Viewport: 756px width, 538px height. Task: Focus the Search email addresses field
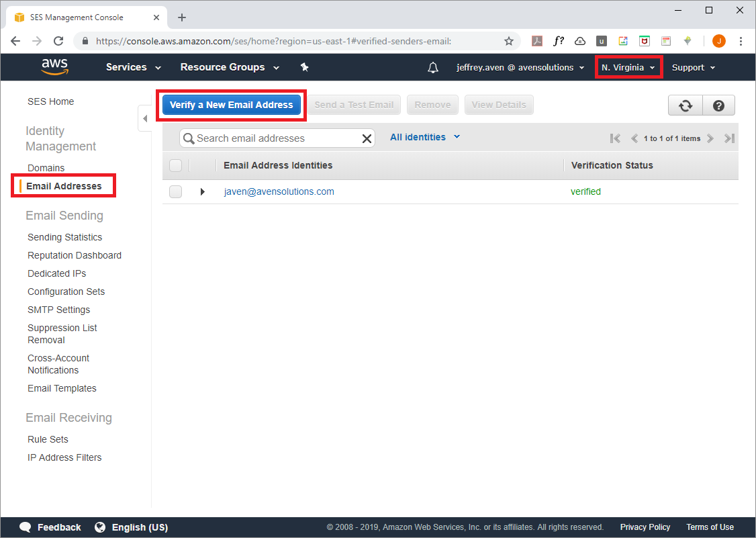click(x=277, y=138)
